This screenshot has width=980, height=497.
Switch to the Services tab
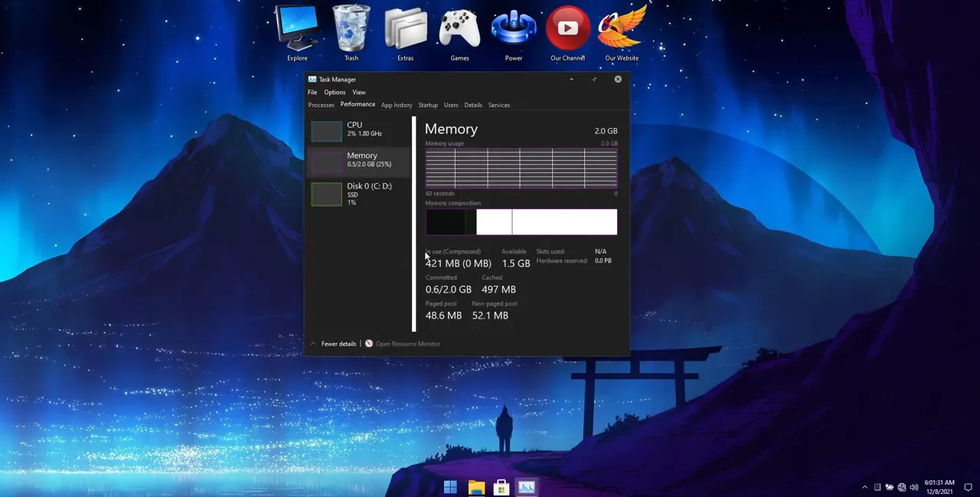click(499, 105)
